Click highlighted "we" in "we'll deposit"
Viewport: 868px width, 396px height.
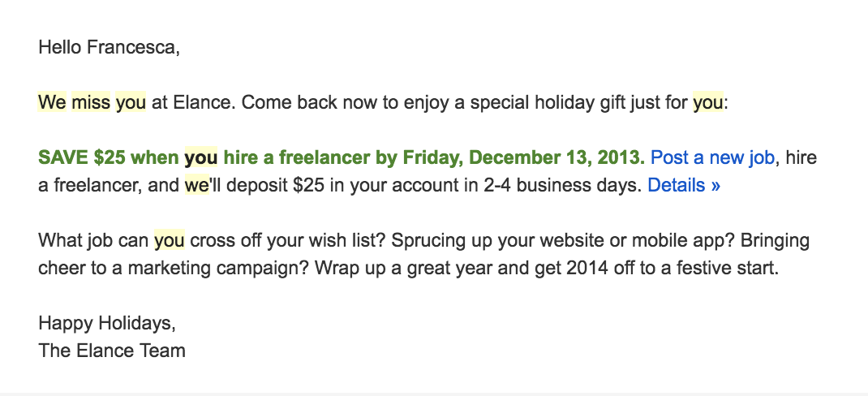pos(196,186)
